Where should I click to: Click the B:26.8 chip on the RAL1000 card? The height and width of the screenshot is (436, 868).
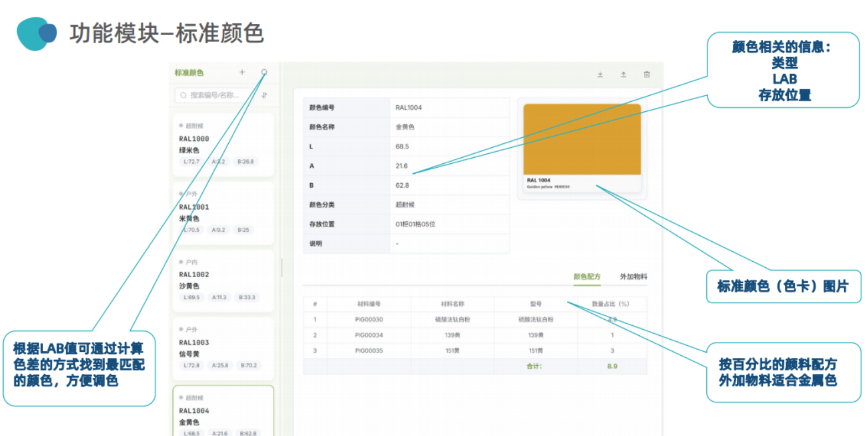pyautogui.click(x=245, y=162)
